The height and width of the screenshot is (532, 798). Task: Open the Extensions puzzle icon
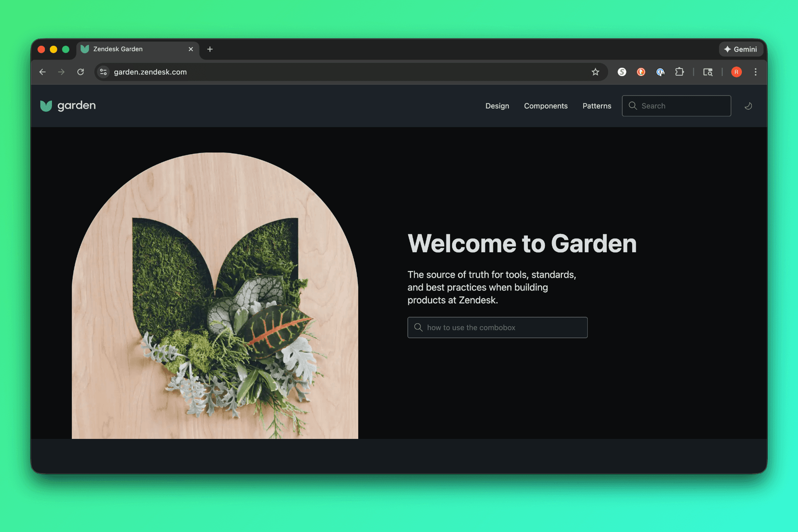point(679,72)
